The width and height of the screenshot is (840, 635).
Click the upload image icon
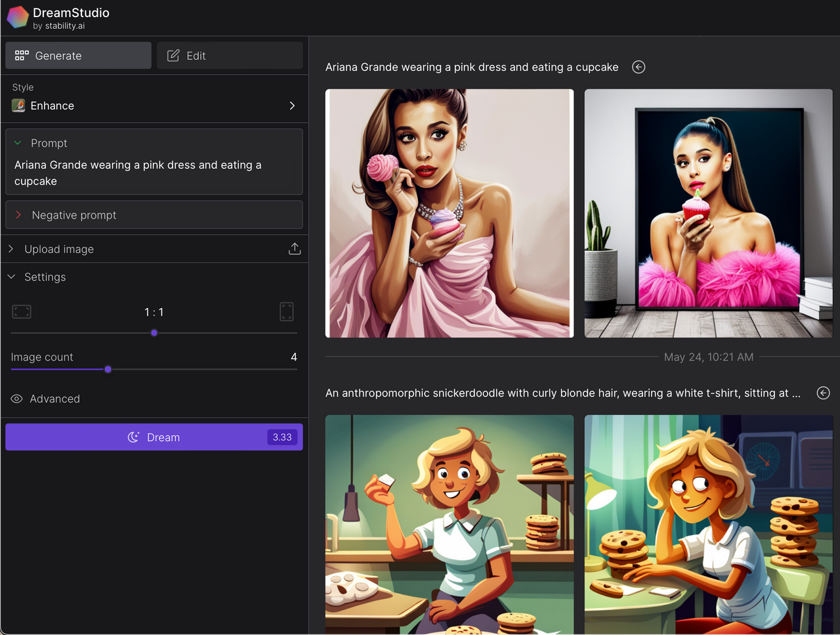[x=295, y=249]
